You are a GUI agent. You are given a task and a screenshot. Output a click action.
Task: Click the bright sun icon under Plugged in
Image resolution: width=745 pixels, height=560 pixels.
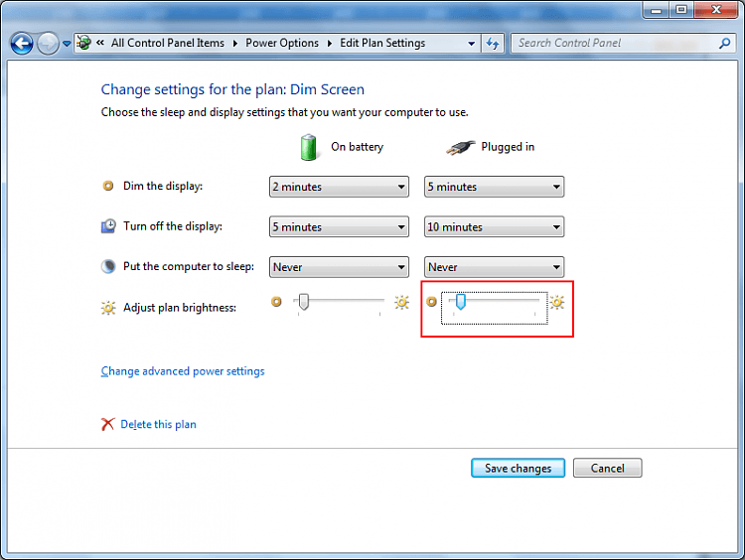(557, 302)
